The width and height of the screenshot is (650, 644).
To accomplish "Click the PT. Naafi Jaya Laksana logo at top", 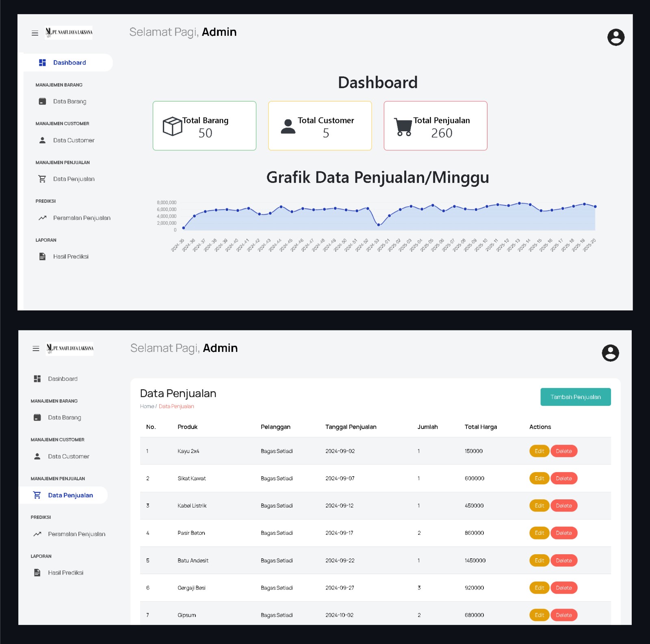I will [x=69, y=33].
